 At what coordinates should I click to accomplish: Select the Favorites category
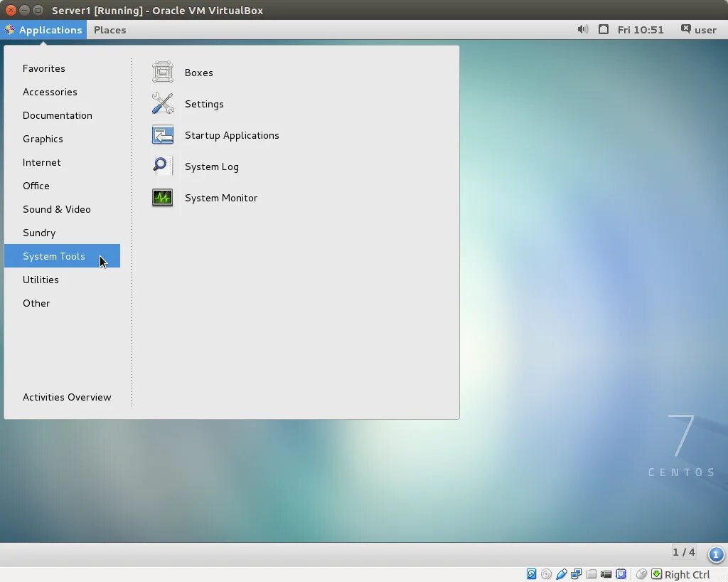pyautogui.click(x=63, y=68)
